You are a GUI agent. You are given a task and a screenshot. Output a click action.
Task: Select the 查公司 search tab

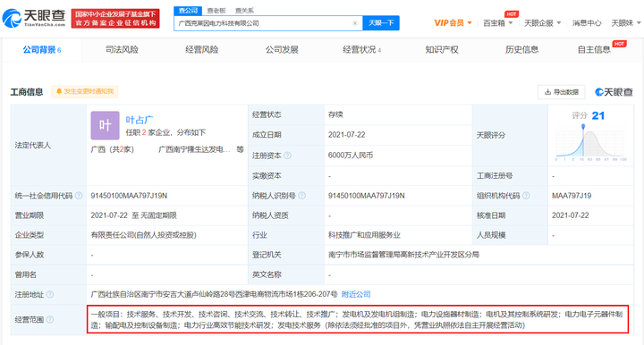[188, 11]
